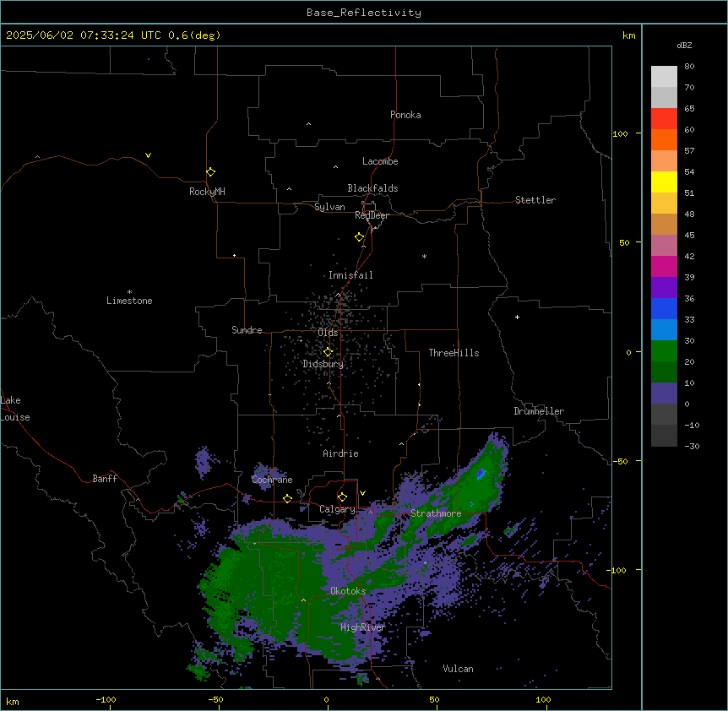Click the blue reflectivity core northeast of Strathmore
Image resolution: width=728 pixels, height=711 pixels.
pos(481,474)
